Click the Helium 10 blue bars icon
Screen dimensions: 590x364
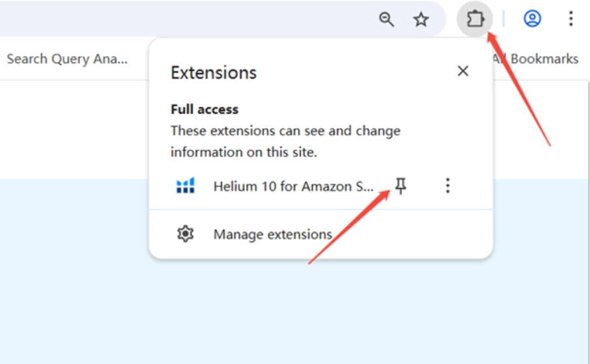coord(186,186)
